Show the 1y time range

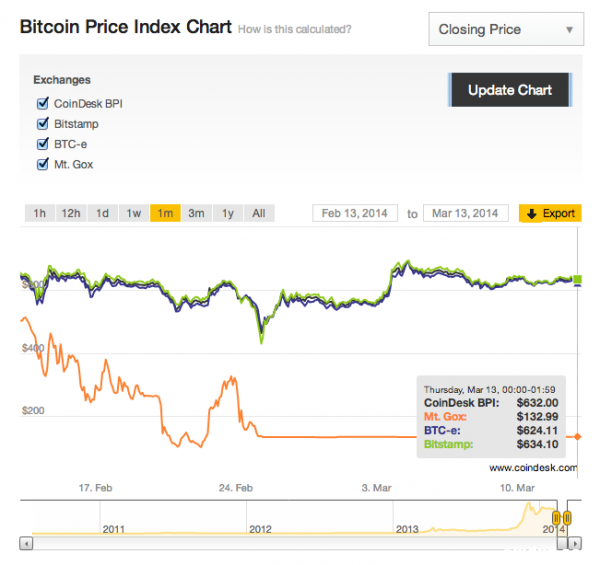[x=228, y=213]
